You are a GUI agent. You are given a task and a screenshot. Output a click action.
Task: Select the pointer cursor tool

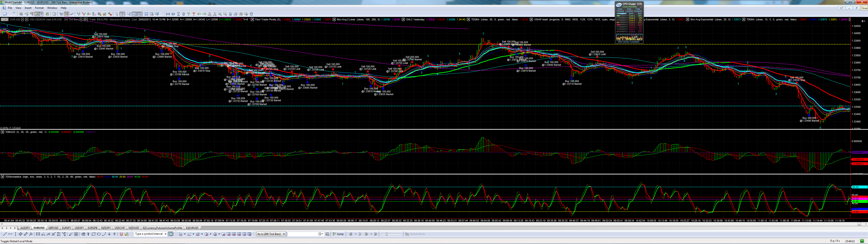[117, 14]
